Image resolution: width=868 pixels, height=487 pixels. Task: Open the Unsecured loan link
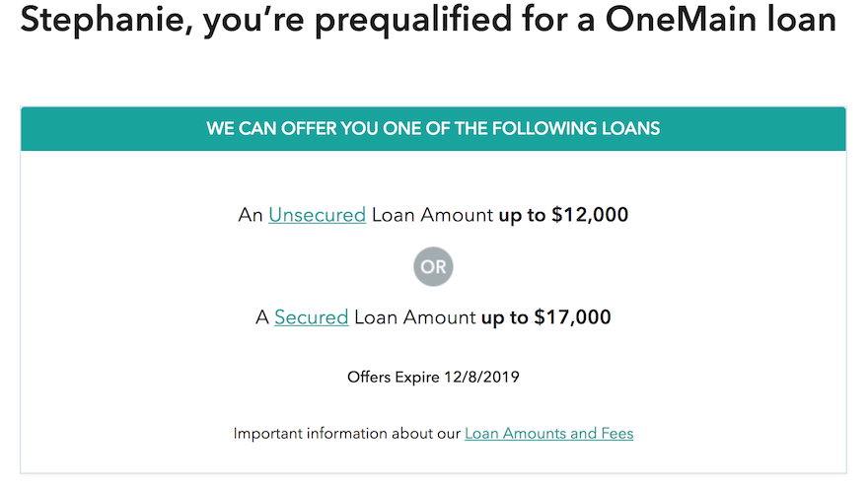click(318, 215)
